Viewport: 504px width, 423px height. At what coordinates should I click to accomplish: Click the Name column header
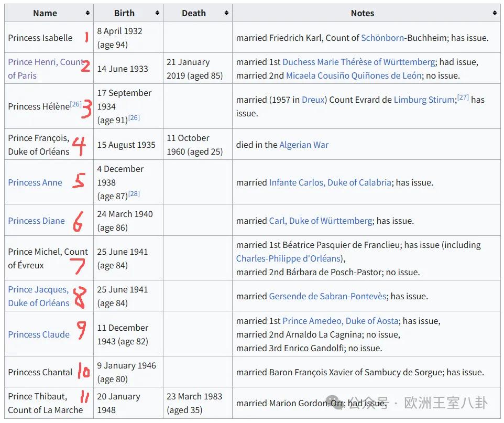pyautogui.click(x=49, y=13)
